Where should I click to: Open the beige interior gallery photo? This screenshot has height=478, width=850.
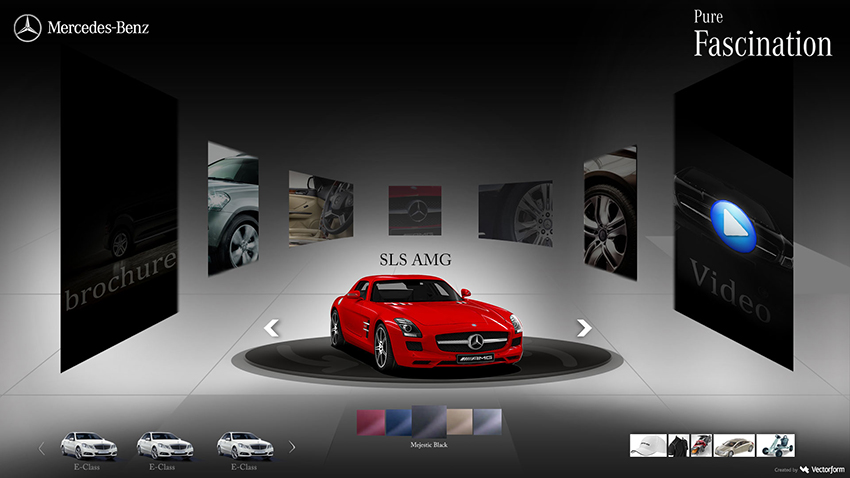(321, 209)
